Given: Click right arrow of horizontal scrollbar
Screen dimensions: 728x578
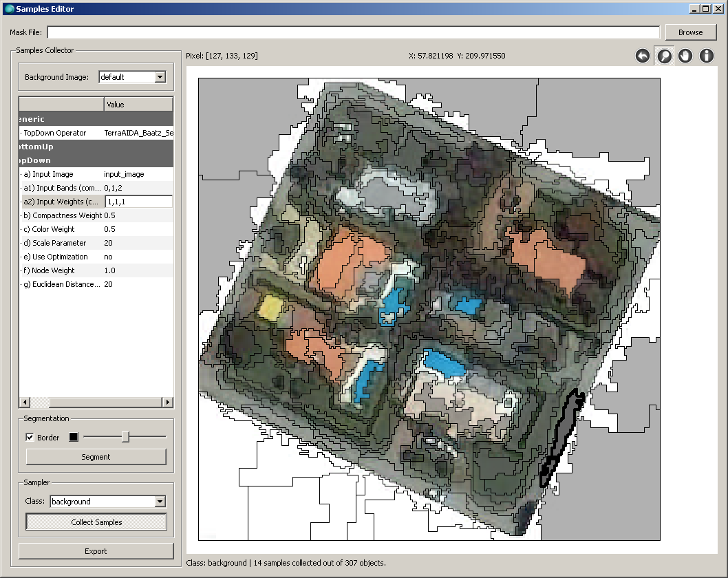Looking at the screenshot, I should point(167,402).
